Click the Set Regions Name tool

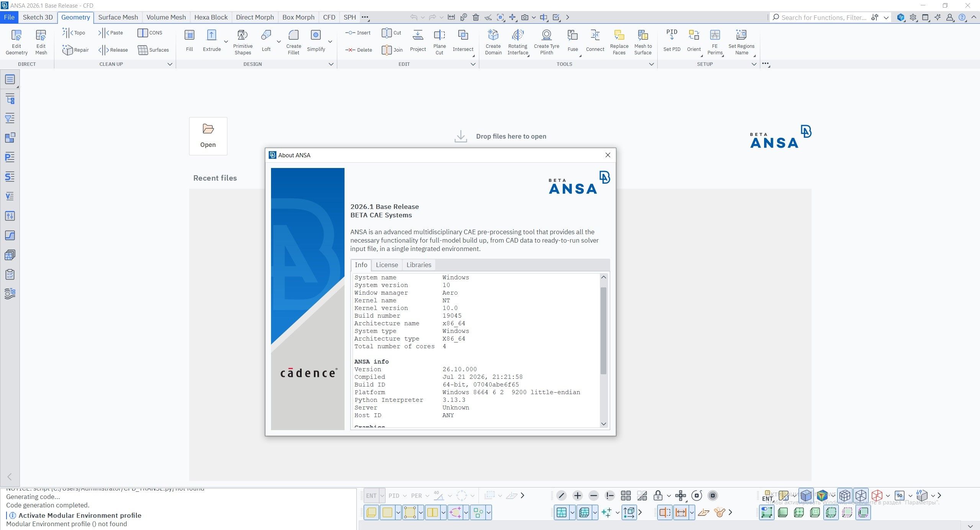pos(741,42)
